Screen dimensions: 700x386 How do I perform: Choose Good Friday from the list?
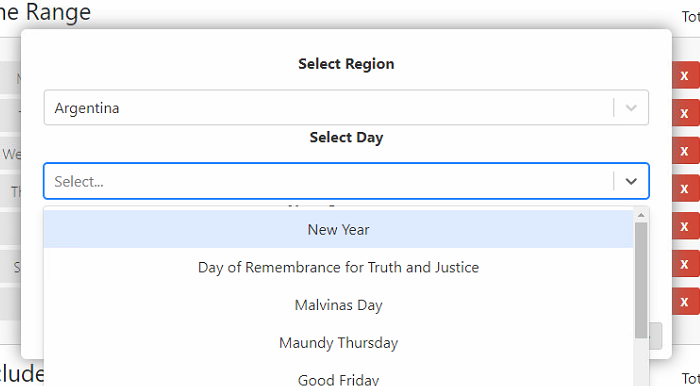coord(338,379)
